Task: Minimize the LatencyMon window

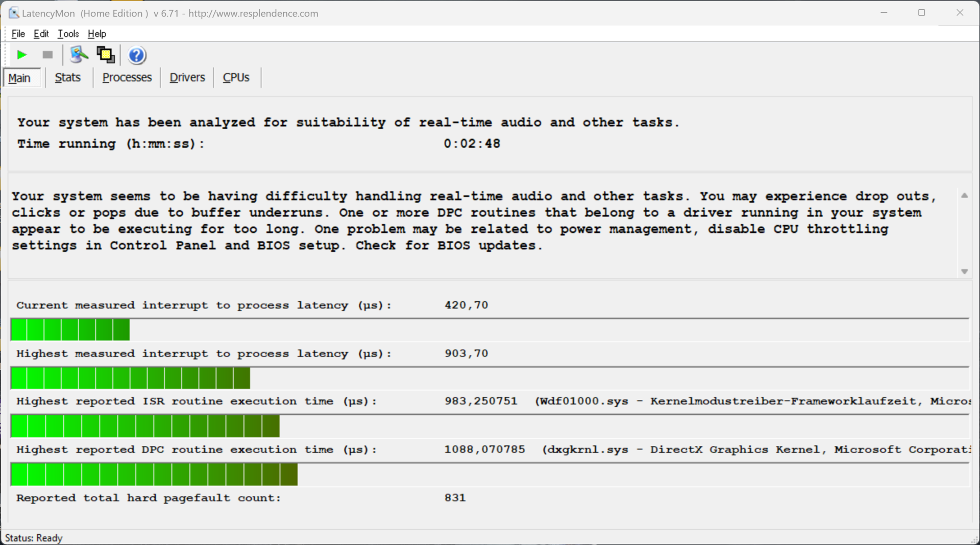Action: click(884, 13)
